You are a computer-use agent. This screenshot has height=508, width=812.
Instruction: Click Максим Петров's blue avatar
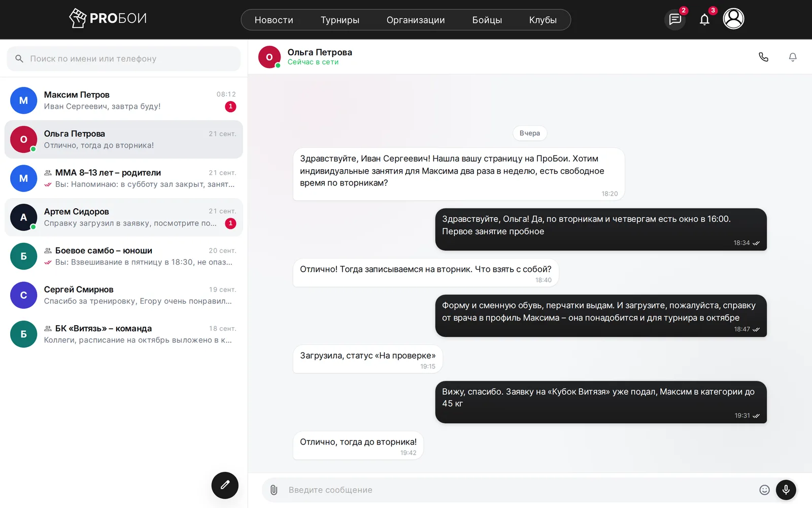tap(23, 101)
